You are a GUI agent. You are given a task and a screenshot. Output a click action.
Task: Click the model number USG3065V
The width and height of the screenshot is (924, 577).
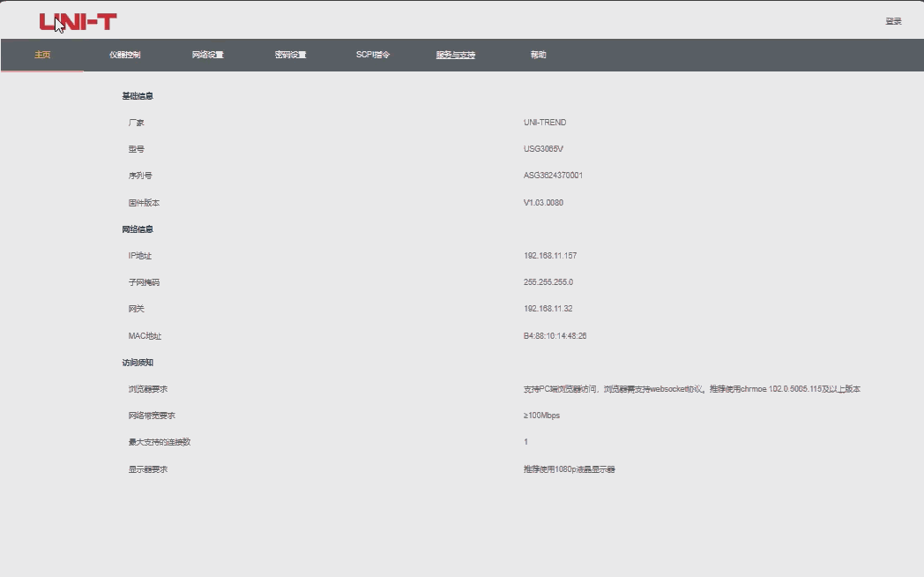pyautogui.click(x=543, y=149)
